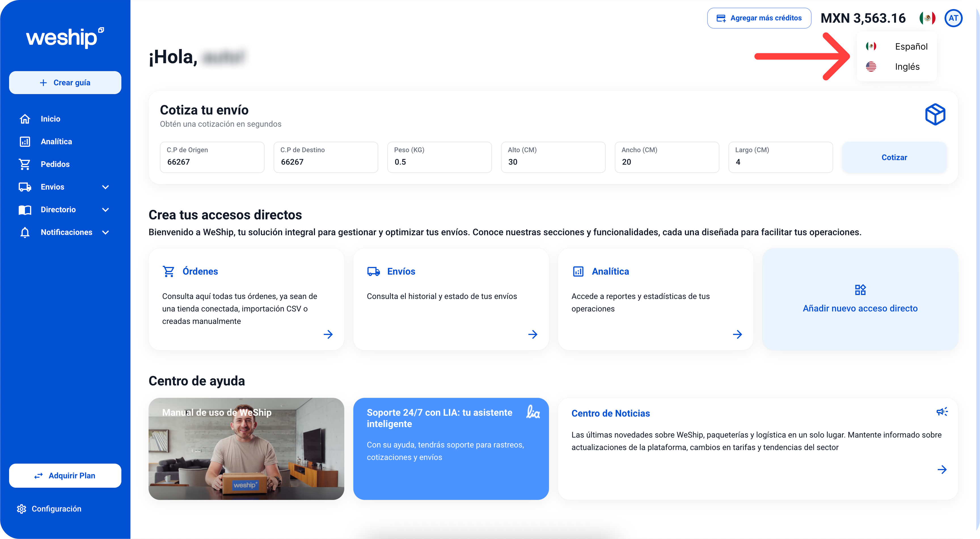Open the Órdenes shortcut title link

coord(200,271)
